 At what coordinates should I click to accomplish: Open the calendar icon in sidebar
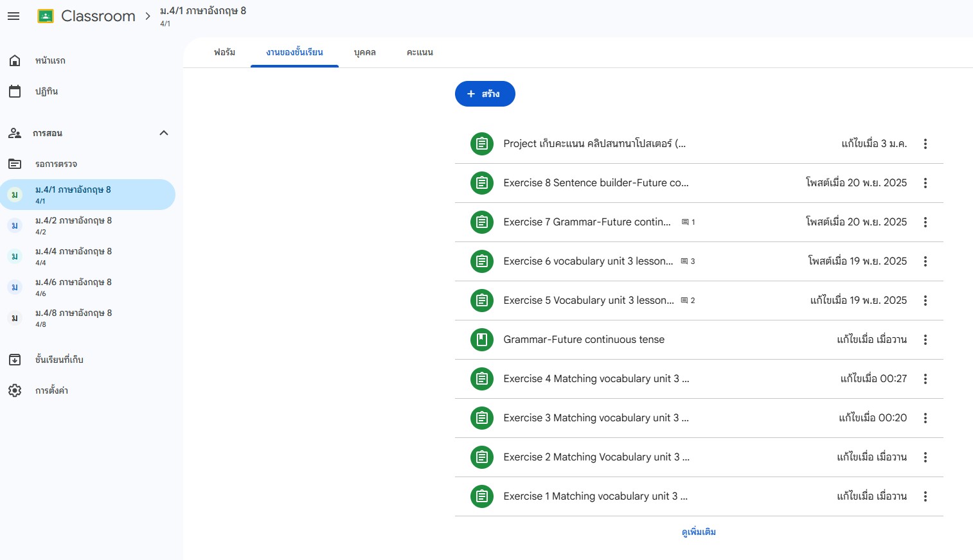[x=15, y=91]
